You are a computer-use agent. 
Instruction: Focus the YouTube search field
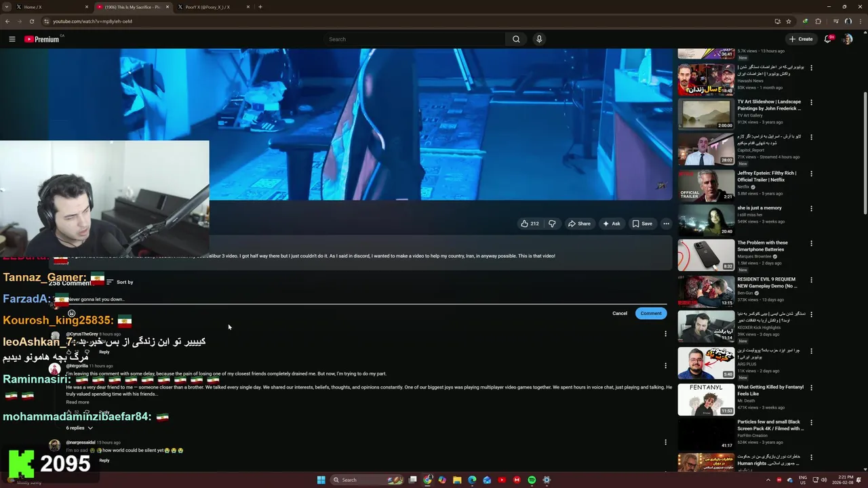point(414,39)
